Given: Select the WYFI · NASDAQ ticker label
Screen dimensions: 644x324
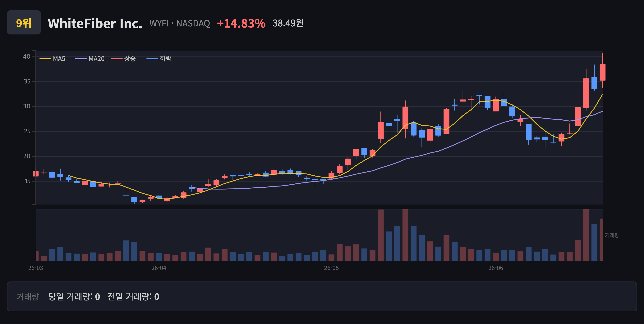Looking at the screenshot, I should (180, 24).
